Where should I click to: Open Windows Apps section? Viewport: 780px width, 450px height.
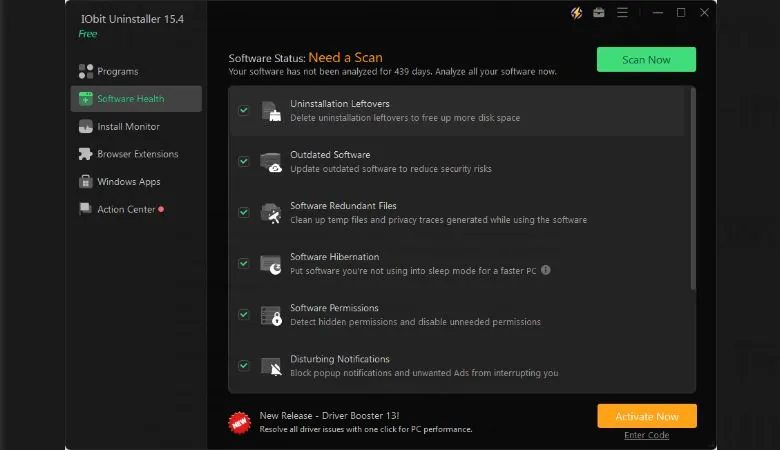pyautogui.click(x=136, y=181)
